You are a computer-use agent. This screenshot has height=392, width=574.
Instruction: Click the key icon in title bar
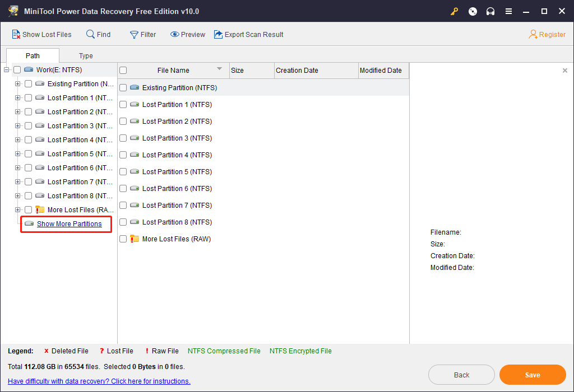[455, 11]
